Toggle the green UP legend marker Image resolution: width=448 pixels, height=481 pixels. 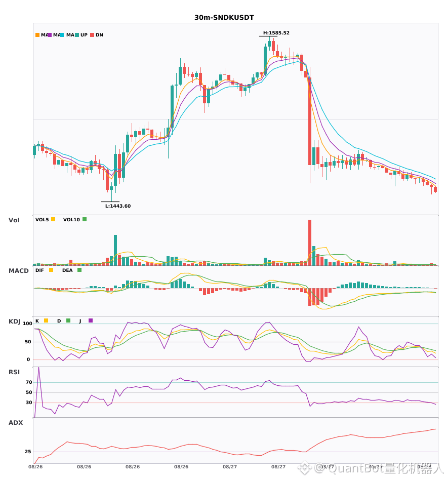(77, 35)
